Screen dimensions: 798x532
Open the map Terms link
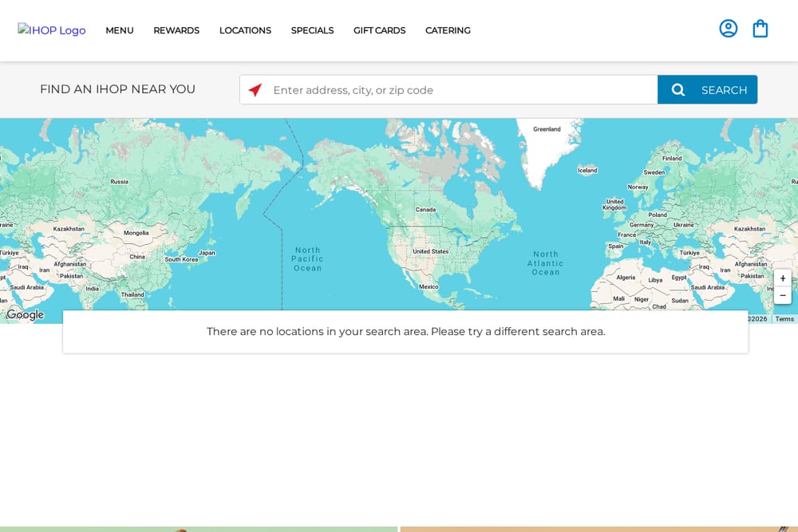pyautogui.click(x=784, y=319)
